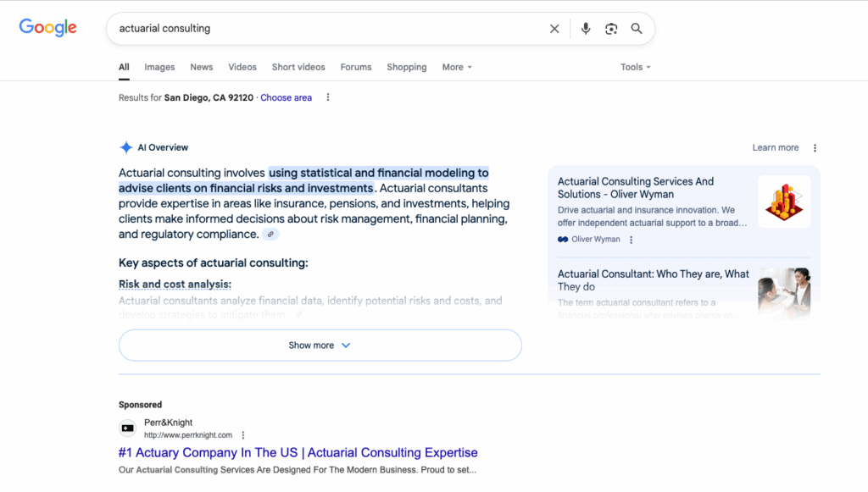
Task: Click the AI Overview label text
Action: [163, 147]
